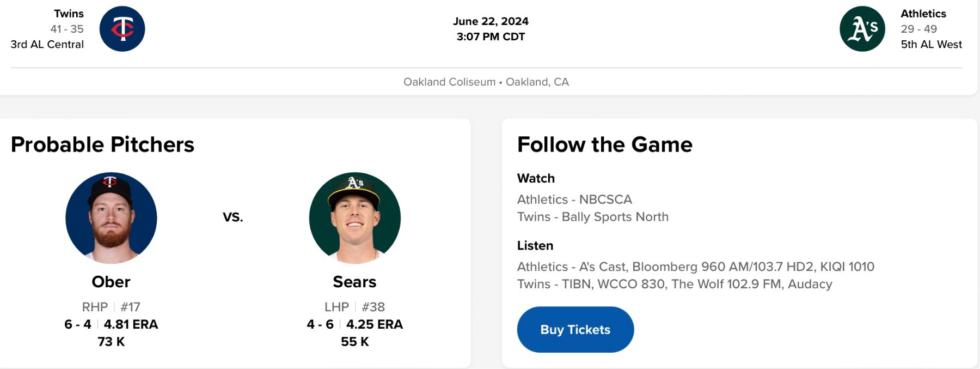Click the Probable Pitchers heading
The width and height of the screenshot is (980, 369).
click(x=102, y=144)
